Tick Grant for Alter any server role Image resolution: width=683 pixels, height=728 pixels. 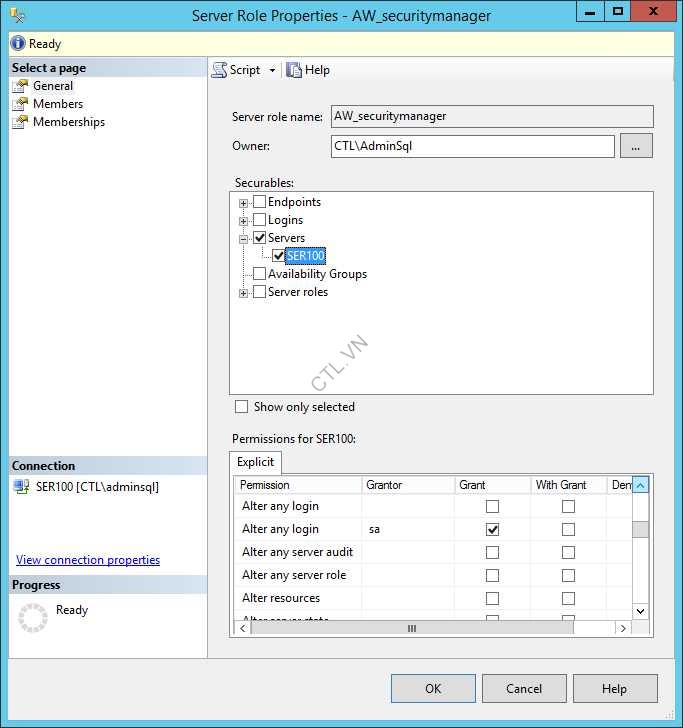[492, 575]
